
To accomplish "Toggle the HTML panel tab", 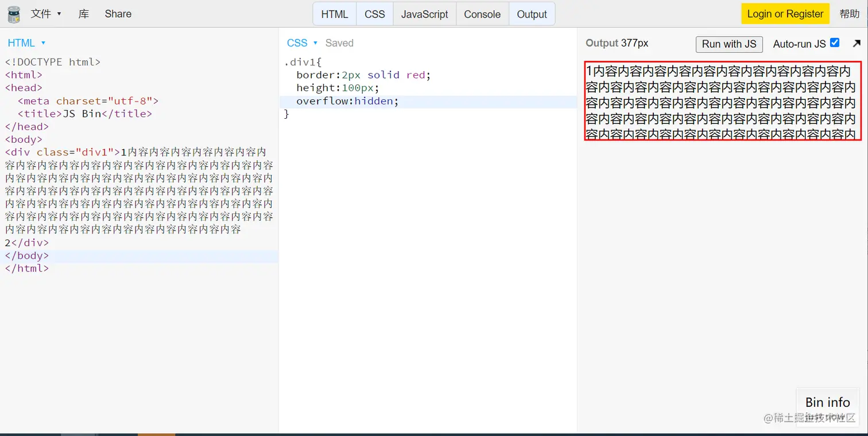I will [x=335, y=14].
